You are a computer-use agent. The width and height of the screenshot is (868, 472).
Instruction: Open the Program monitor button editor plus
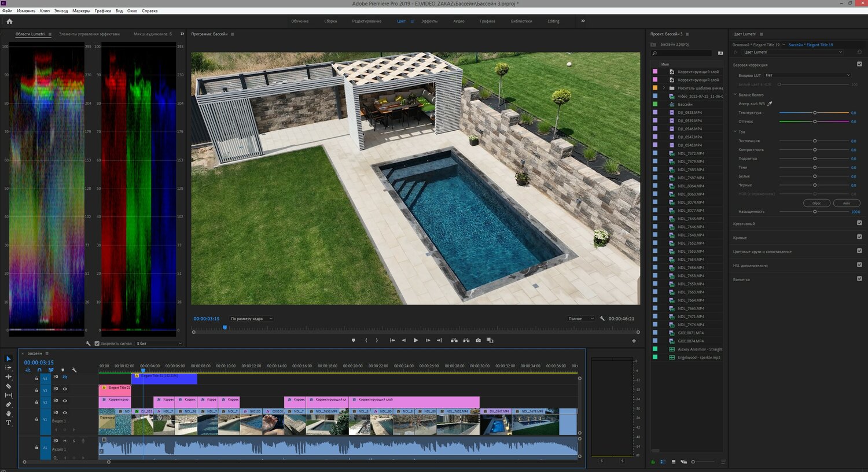tap(634, 341)
